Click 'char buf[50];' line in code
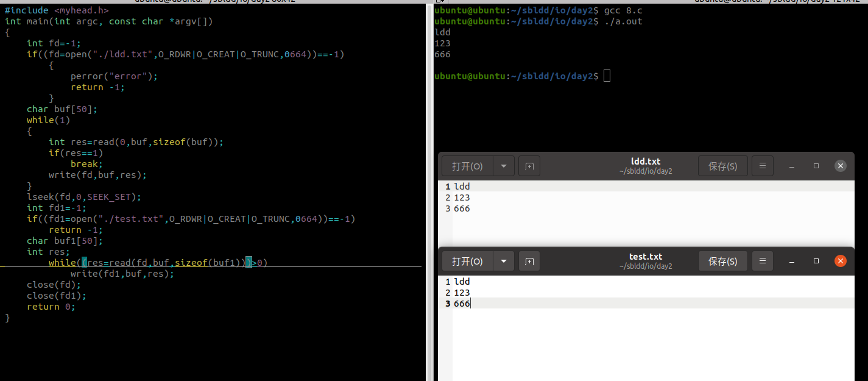The width and height of the screenshot is (868, 381). [62, 109]
